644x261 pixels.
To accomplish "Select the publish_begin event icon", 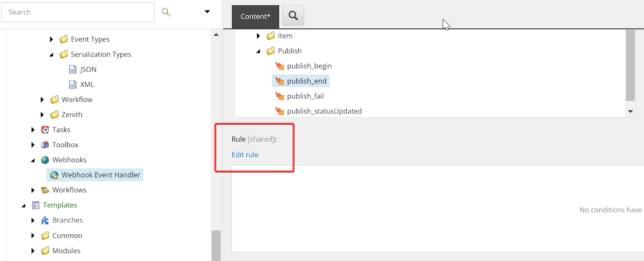I will tap(280, 65).
